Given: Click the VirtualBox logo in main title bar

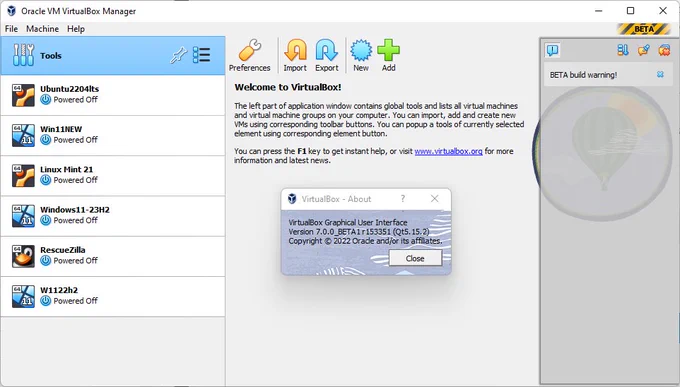Looking at the screenshot, I should pos(12,11).
